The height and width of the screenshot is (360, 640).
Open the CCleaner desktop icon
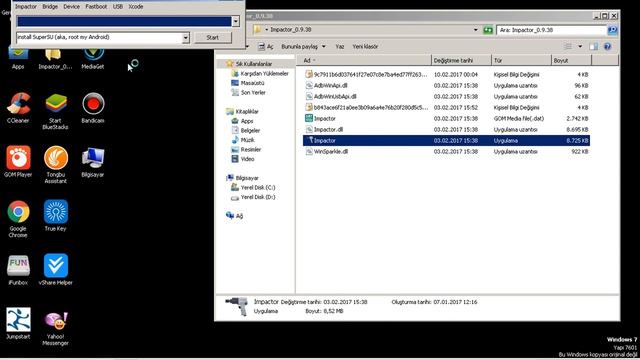tap(18, 108)
